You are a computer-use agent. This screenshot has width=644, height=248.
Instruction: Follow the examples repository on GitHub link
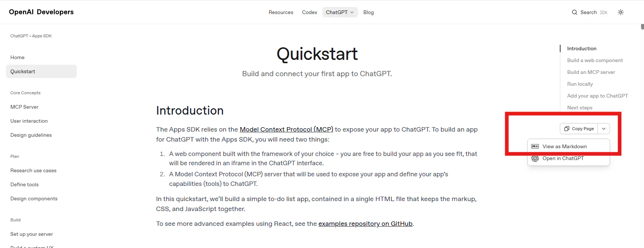click(365, 224)
